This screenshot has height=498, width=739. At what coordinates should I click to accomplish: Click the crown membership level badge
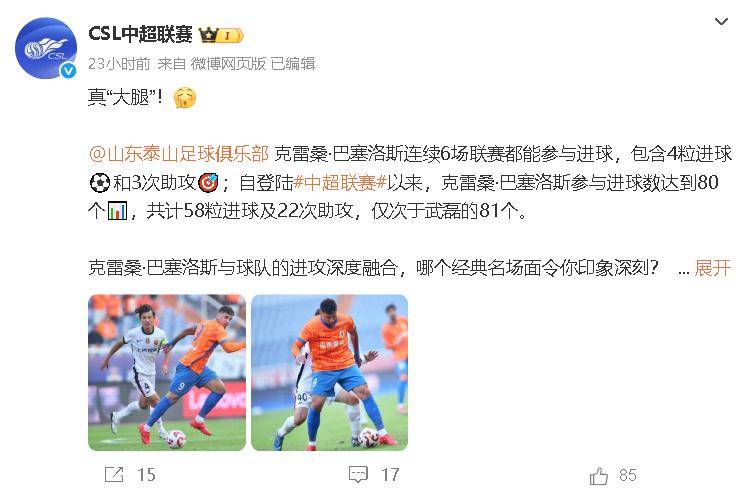[221, 35]
